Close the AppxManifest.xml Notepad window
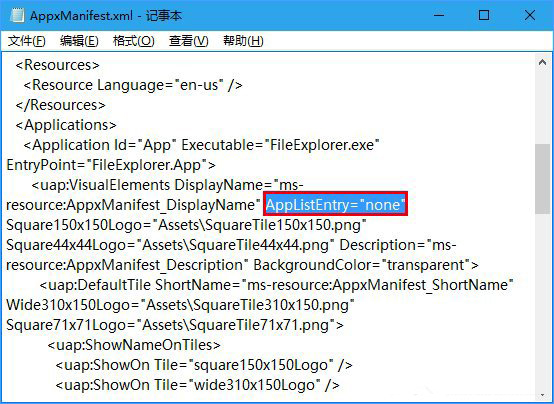Screen dimensions: 554x404 tap(530, 15)
